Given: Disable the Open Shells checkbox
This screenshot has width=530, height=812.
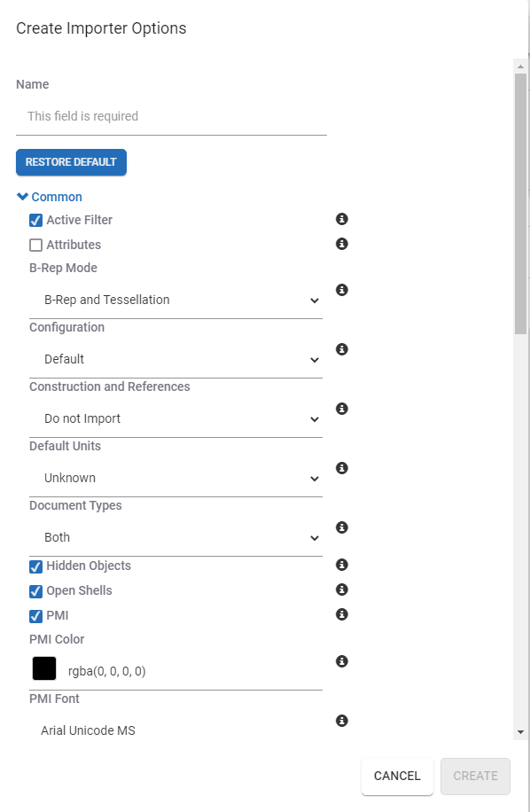Looking at the screenshot, I should point(35,591).
